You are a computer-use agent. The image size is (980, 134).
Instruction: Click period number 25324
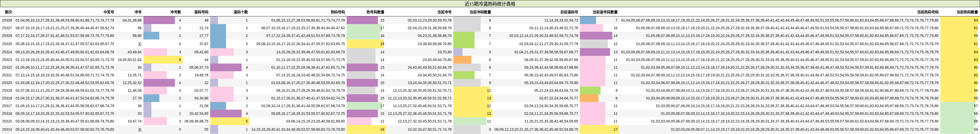[7, 52]
